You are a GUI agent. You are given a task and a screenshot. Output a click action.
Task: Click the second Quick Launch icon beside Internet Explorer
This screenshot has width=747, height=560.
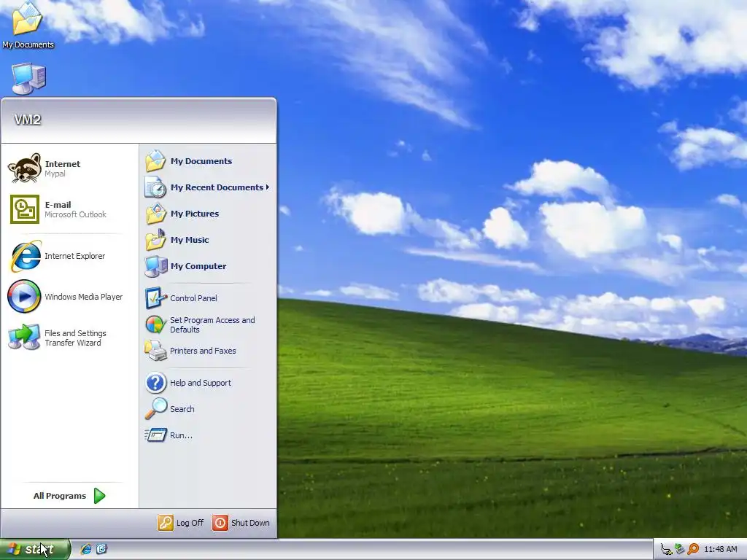[x=101, y=549]
